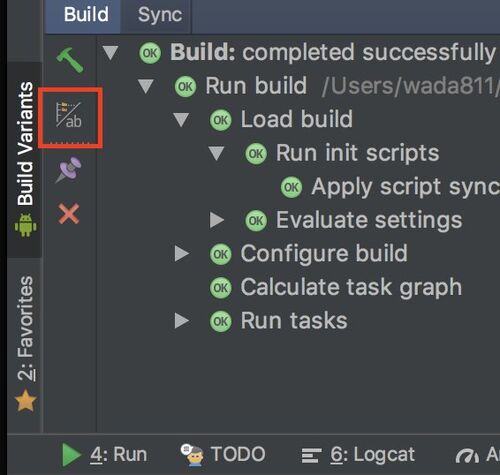Open the TODO tool window
This screenshot has height=475, width=500.
pos(223,455)
